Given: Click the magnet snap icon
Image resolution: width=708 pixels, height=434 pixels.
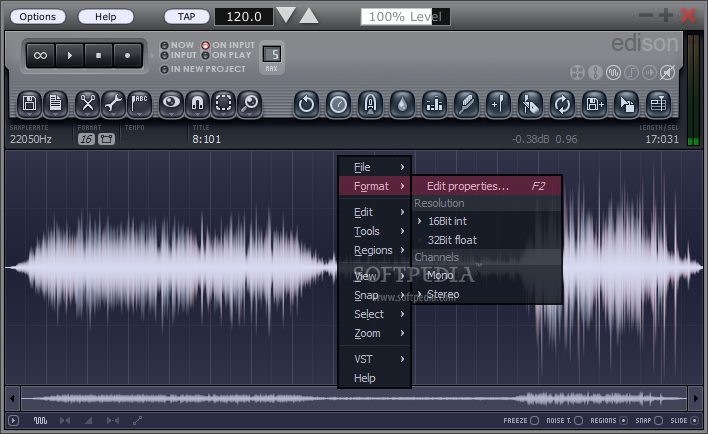Looking at the screenshot, I should click(x=197, y=104).
